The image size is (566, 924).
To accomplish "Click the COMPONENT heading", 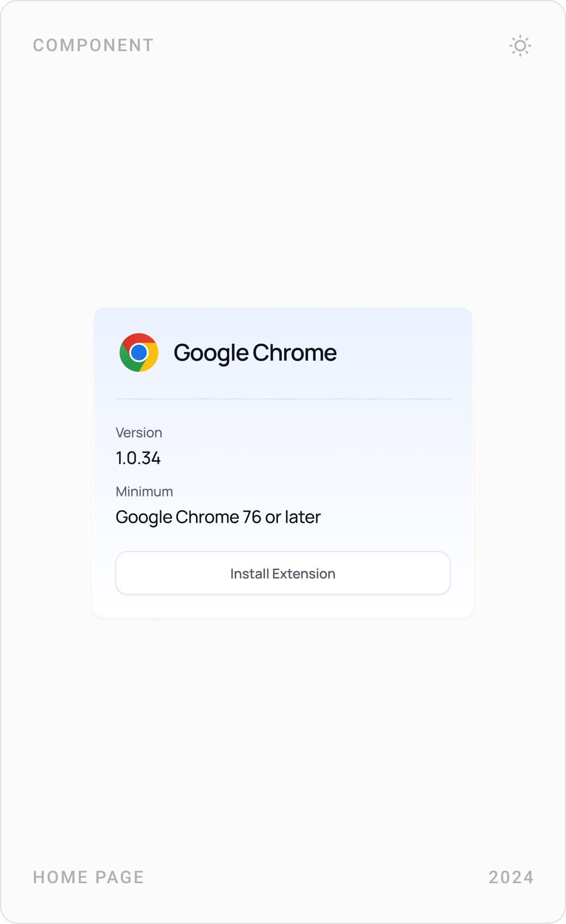I will tap(93, 45).
